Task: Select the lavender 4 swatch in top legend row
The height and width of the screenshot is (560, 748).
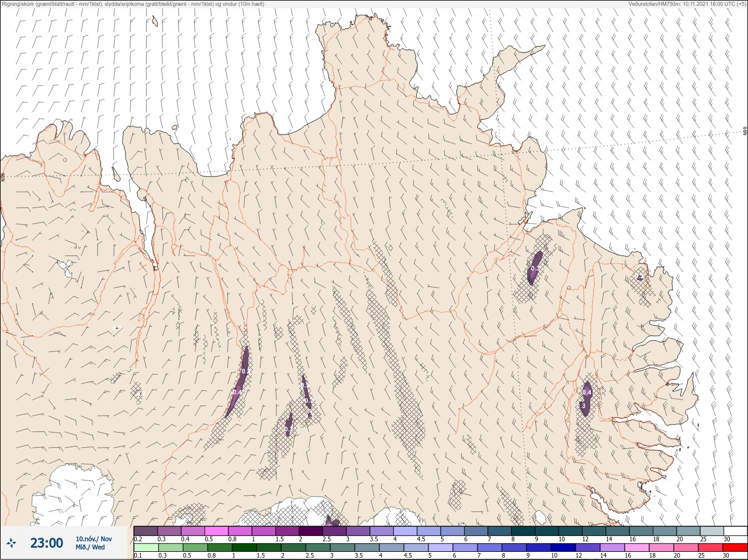Action: (x=406, y=531)
